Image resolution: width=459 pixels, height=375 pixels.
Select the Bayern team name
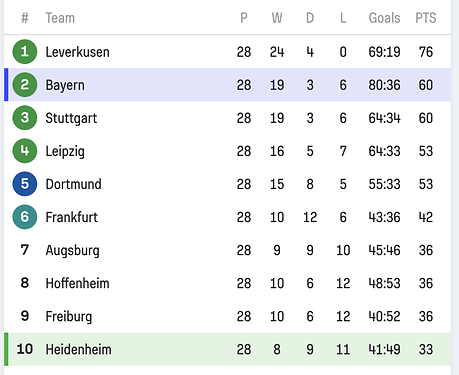[65, 85]
